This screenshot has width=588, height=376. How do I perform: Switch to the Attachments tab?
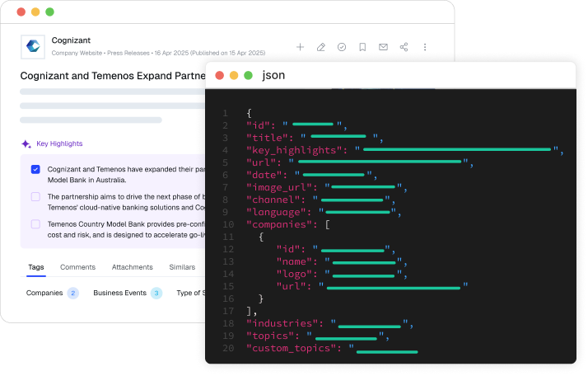coord(133,267)
